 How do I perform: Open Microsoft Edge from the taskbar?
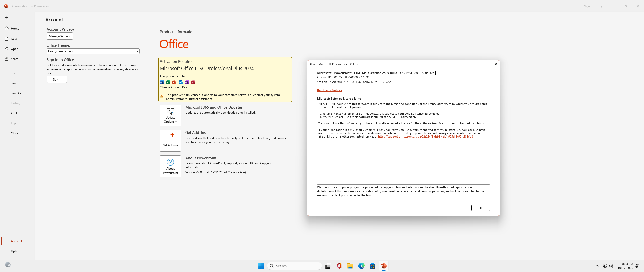click(361, 266)
